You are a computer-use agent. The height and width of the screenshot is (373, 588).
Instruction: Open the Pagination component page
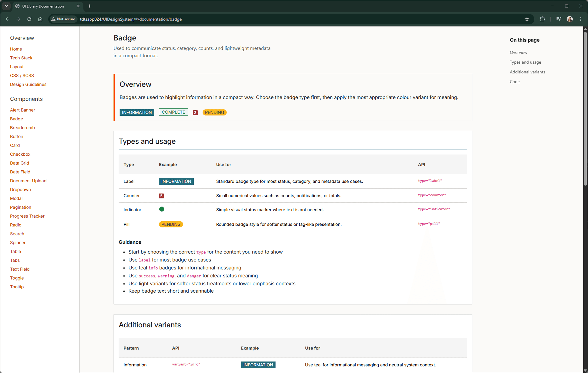coord(21,207)
